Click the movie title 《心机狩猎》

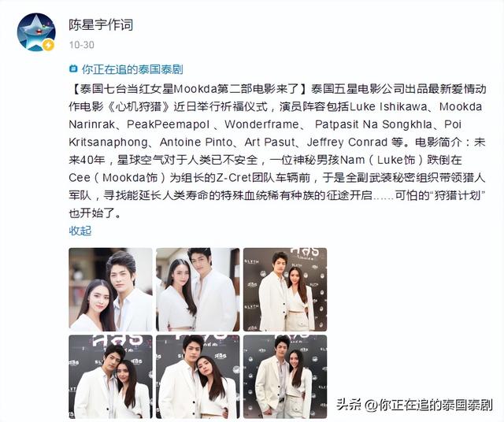tap(139, 107)
